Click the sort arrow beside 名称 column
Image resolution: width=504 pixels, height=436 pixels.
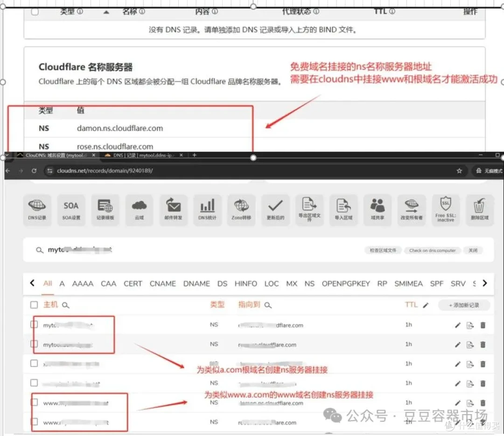pos(106,12)
